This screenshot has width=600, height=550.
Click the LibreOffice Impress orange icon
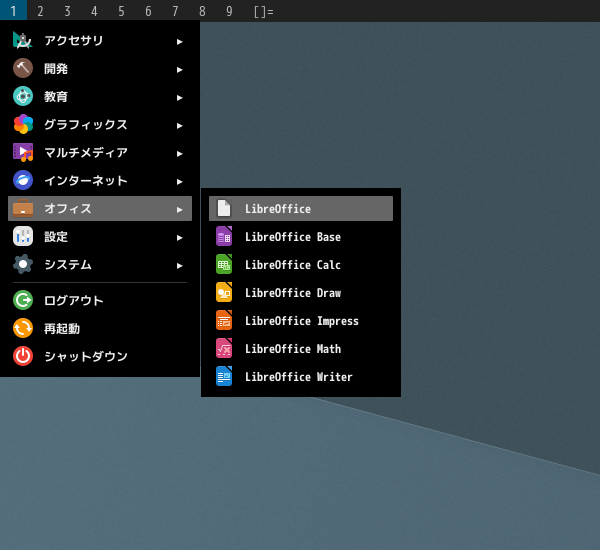click(x=224, y=321)
